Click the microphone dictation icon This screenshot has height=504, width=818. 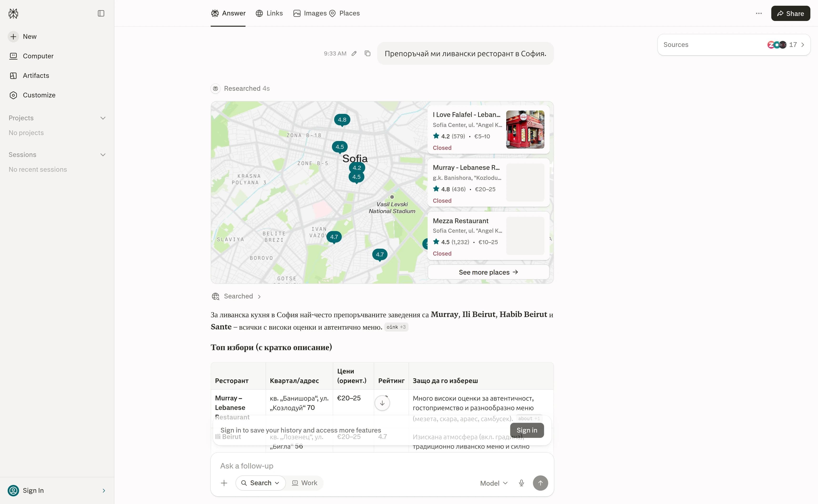(x=521, y=483)
